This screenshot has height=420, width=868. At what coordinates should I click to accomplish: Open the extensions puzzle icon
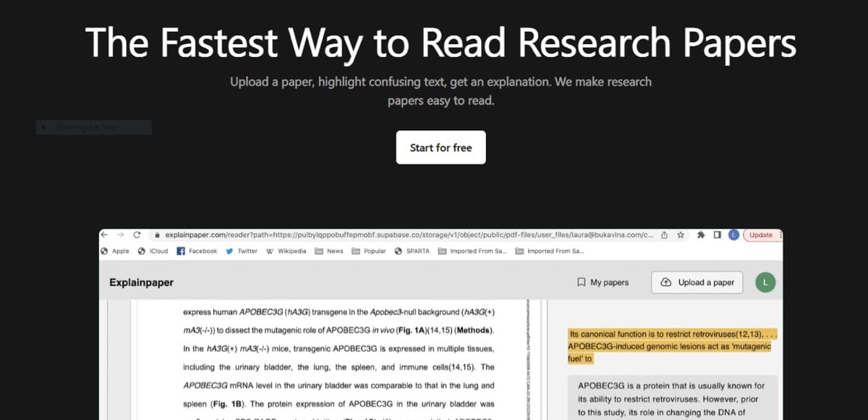701,235
